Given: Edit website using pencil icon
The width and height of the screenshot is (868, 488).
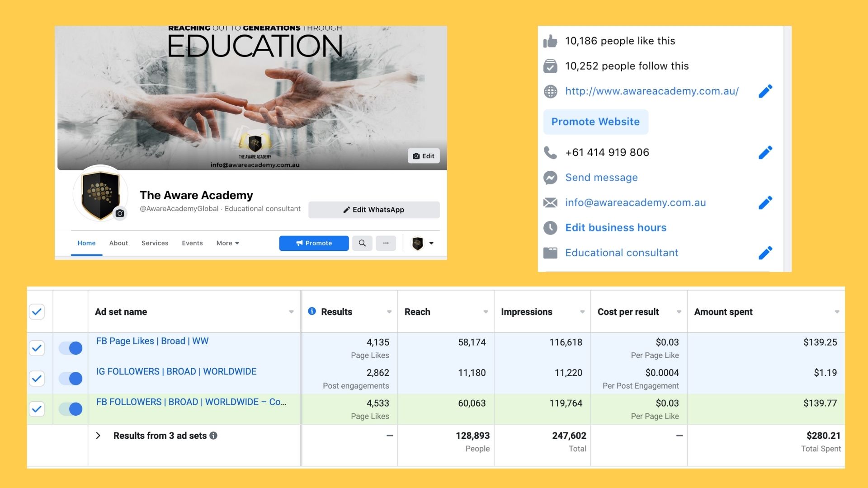Looking at the screenshot, I should (765, 91).
